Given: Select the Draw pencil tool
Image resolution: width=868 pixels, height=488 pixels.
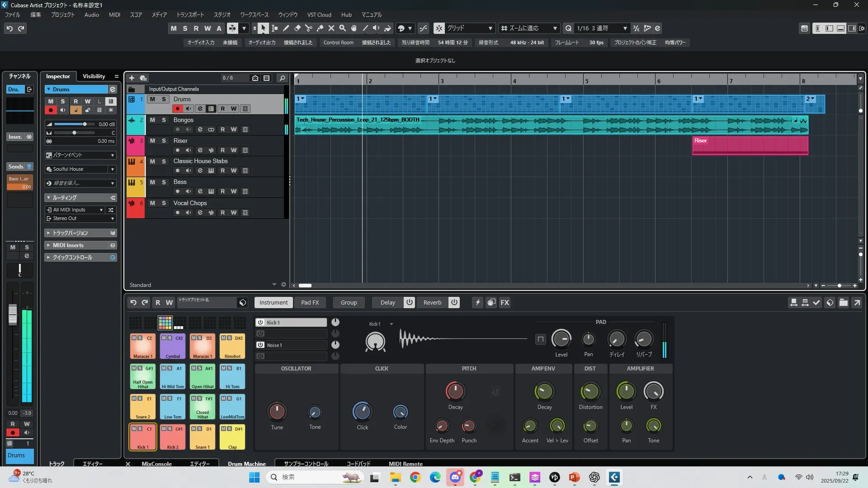Looking at the screenshot, I should 286,28.
